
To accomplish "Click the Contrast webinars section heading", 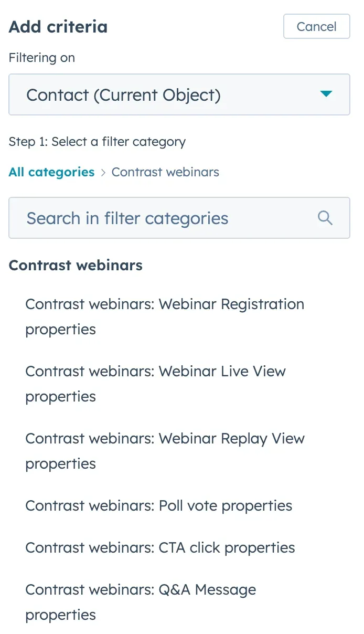I will [75, 265].
